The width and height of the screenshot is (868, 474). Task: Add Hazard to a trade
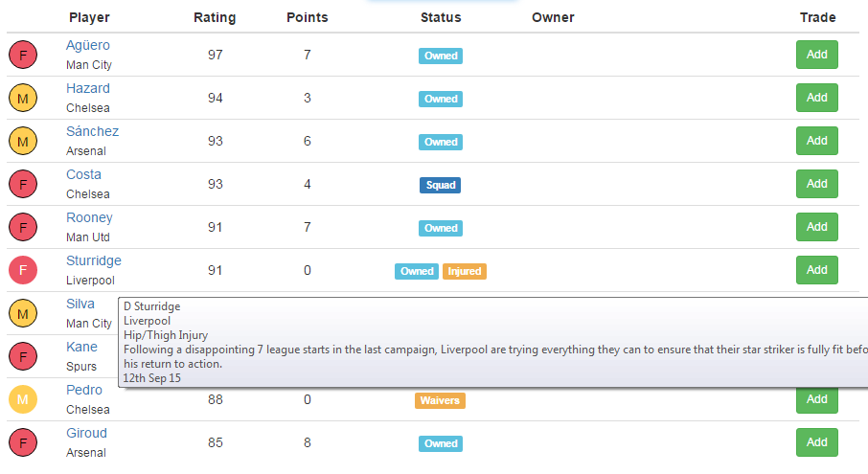click(816, 98)
